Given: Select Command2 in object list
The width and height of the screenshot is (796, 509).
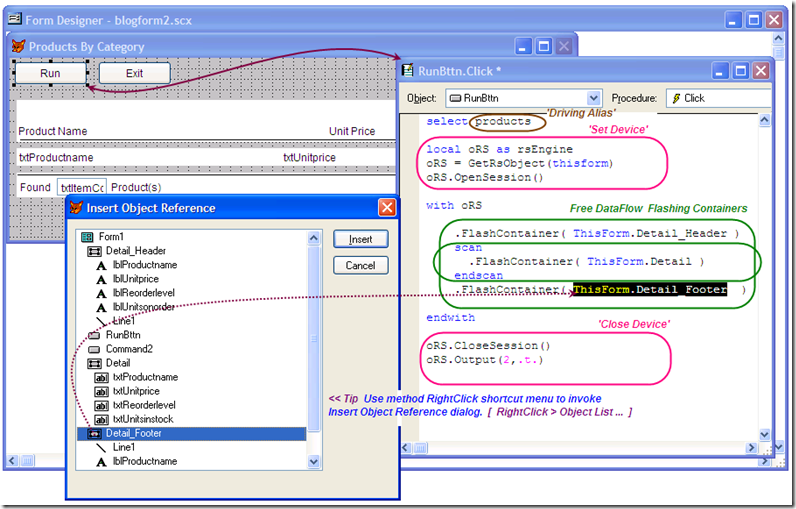Looking at the screenshot, I should [129, 349].
